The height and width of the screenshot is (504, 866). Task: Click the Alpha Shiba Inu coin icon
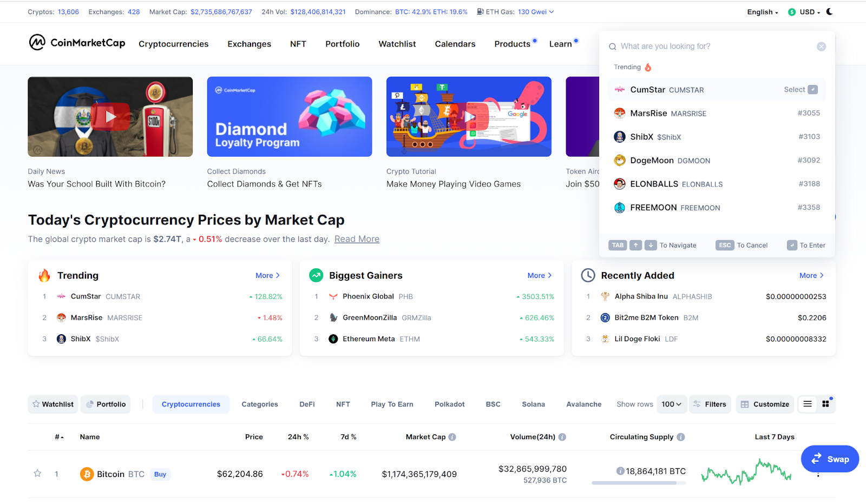click(x=605, y=296)
